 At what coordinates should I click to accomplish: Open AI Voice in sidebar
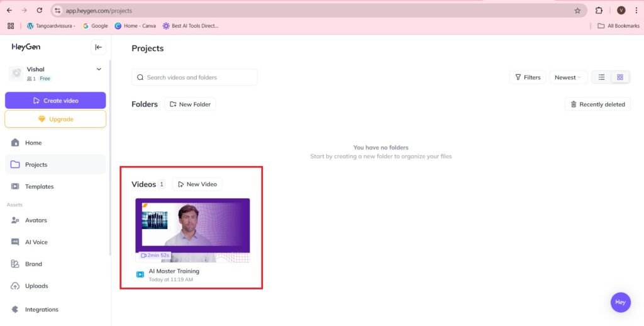[x=55, y=242]
